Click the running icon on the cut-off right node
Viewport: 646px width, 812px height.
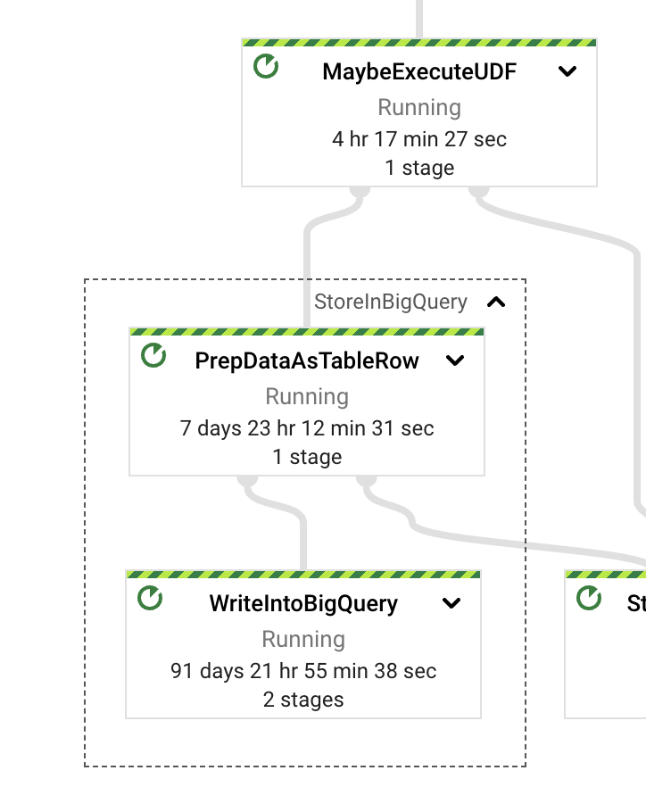589,598
